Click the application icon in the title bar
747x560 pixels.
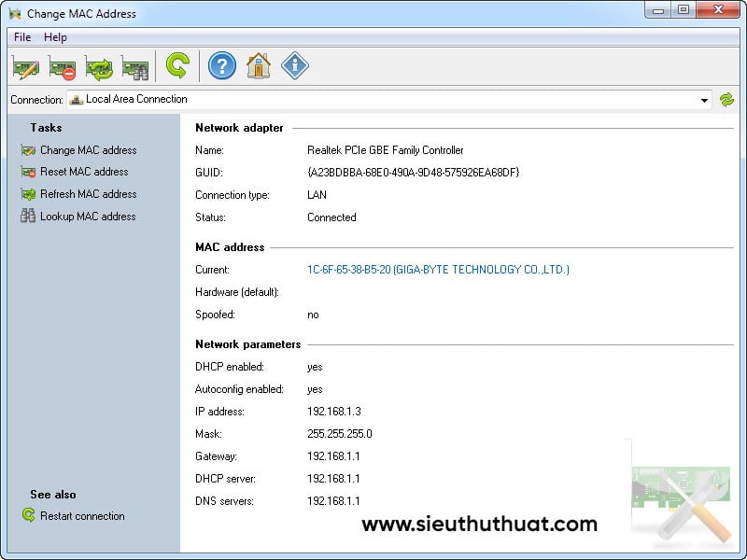click(15, 14)
